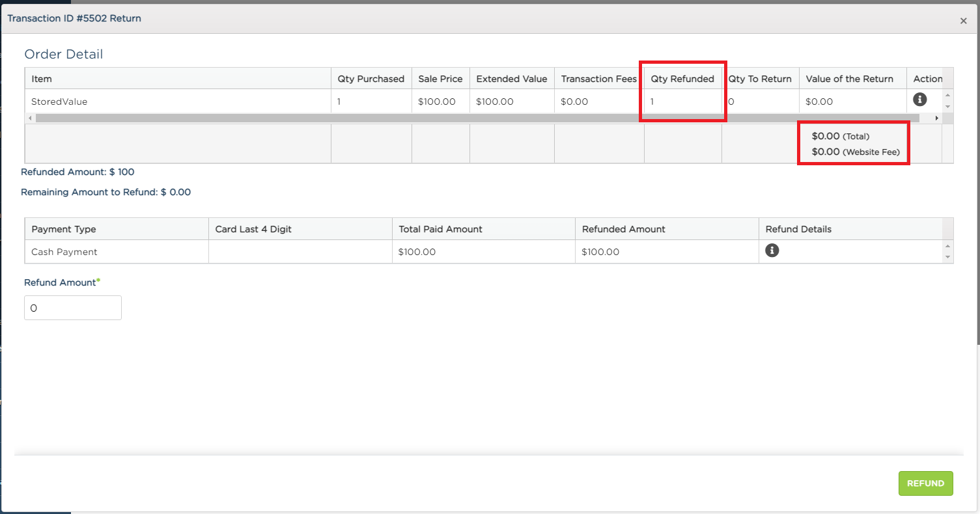Click the Action column header
The width and height of the screenshot is (980, 514).
(925, 79)
